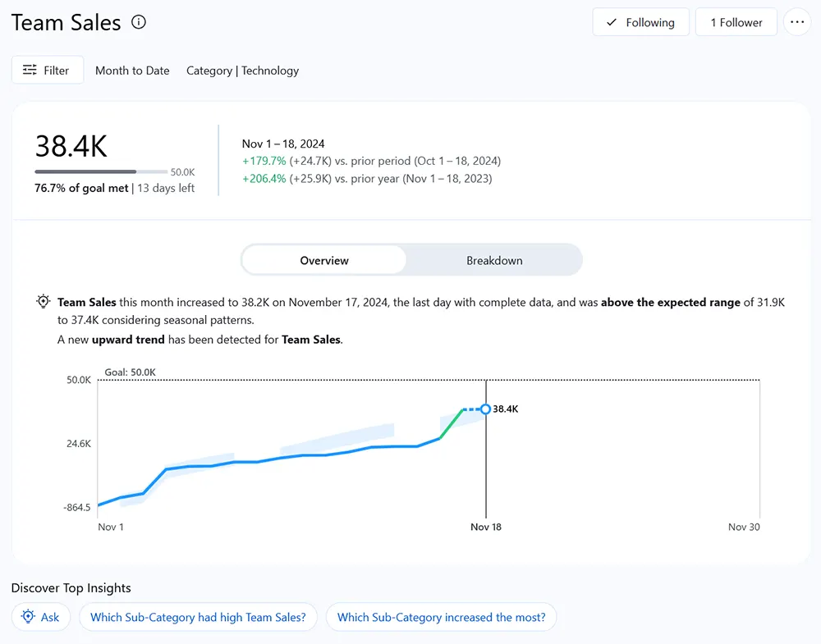Click the 50.0K y-axis label

[x=79, y=380]
